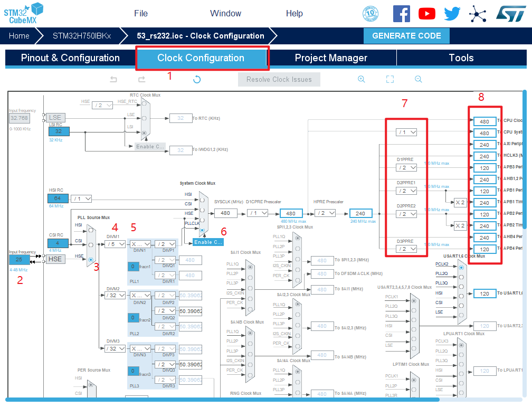This screenshot has height=407, width=532.
Task: Zoom in on the clock diagram
Action: click(x=362, y=79)
